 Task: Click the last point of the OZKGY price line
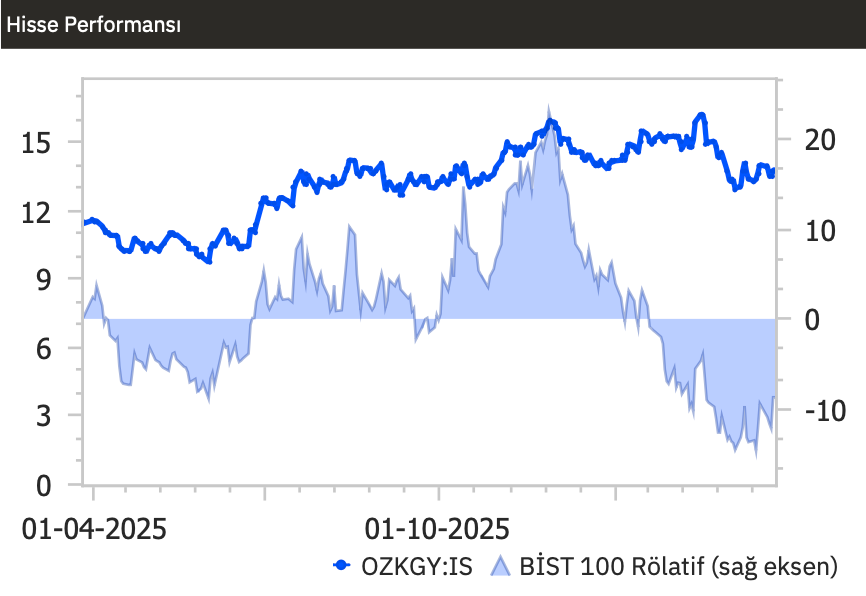[773, 171]
